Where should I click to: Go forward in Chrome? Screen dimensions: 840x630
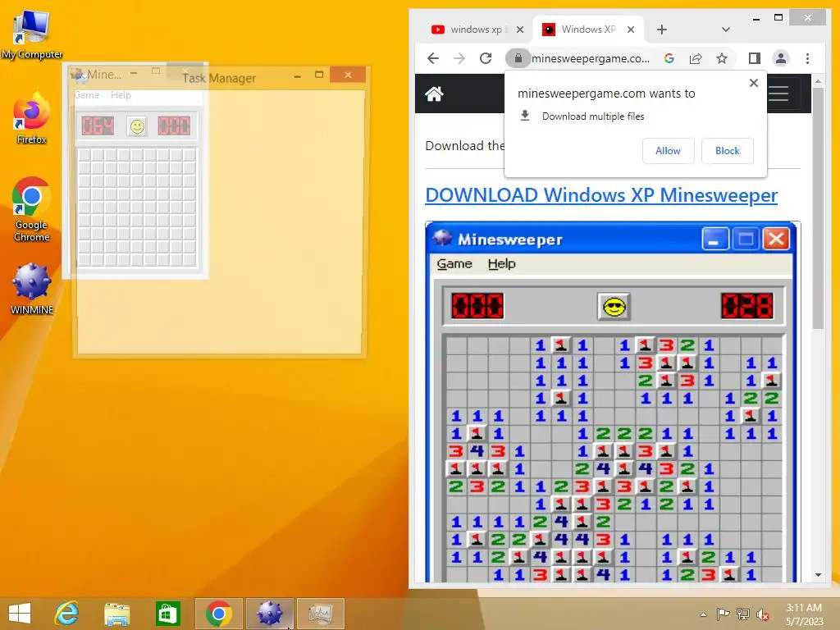tap(459, 58)
